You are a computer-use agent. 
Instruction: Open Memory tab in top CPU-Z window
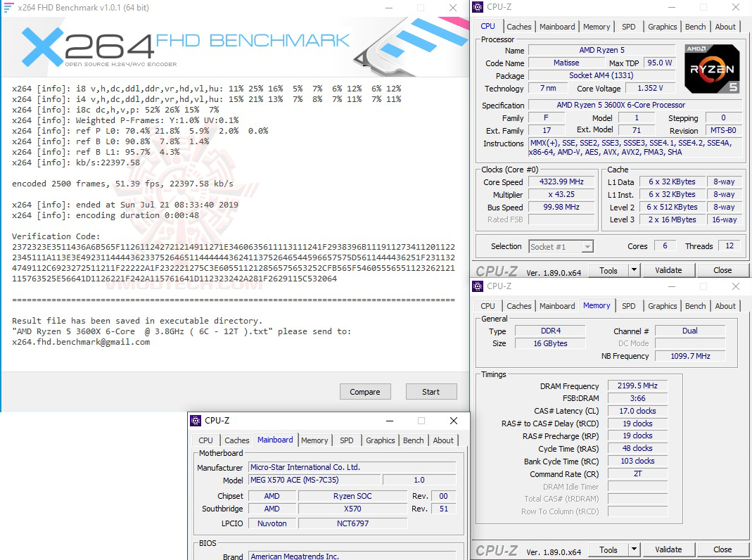pos(596,27)
